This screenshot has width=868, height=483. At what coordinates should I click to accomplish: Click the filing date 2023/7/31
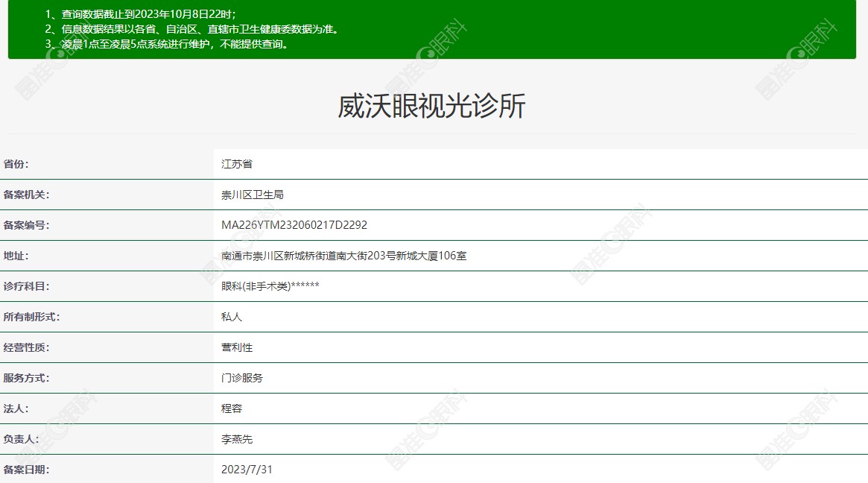(247, 470)
